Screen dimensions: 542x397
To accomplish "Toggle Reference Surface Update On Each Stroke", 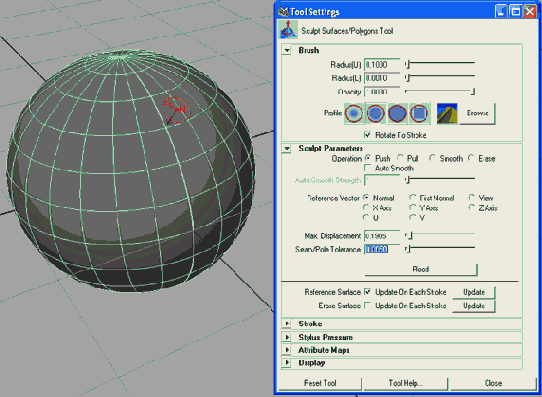I will click(368, 292).
